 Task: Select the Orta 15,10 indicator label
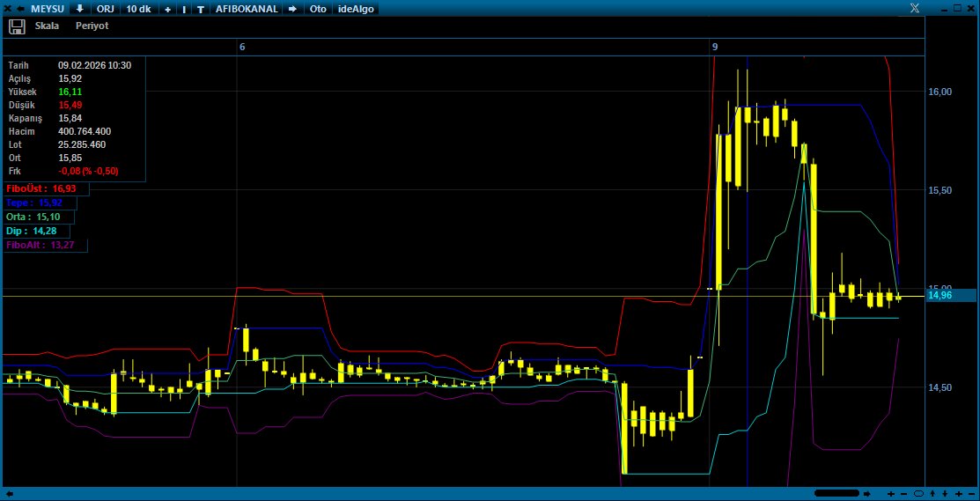[38, 217]
